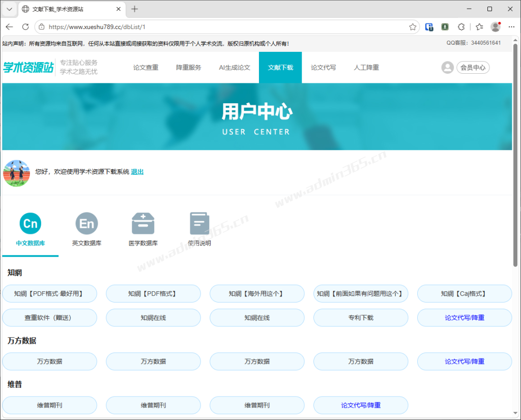
Task: Minimize the browser window
Action: pos(469,9)
